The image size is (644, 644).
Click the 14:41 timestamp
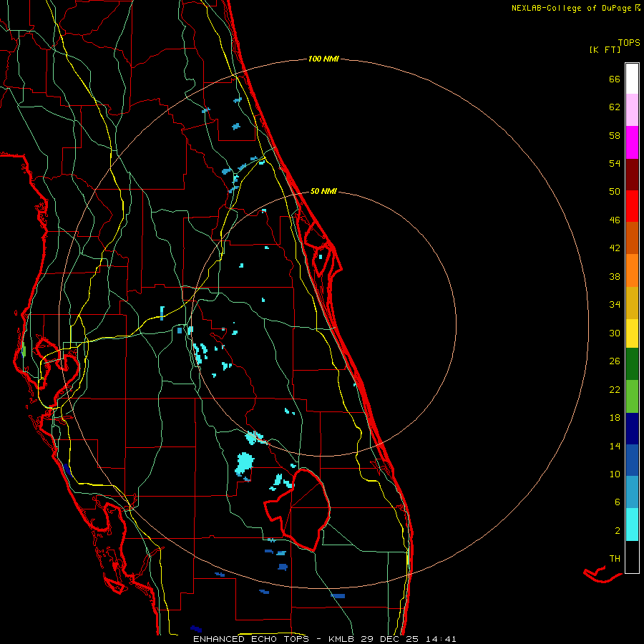point(441,639)
